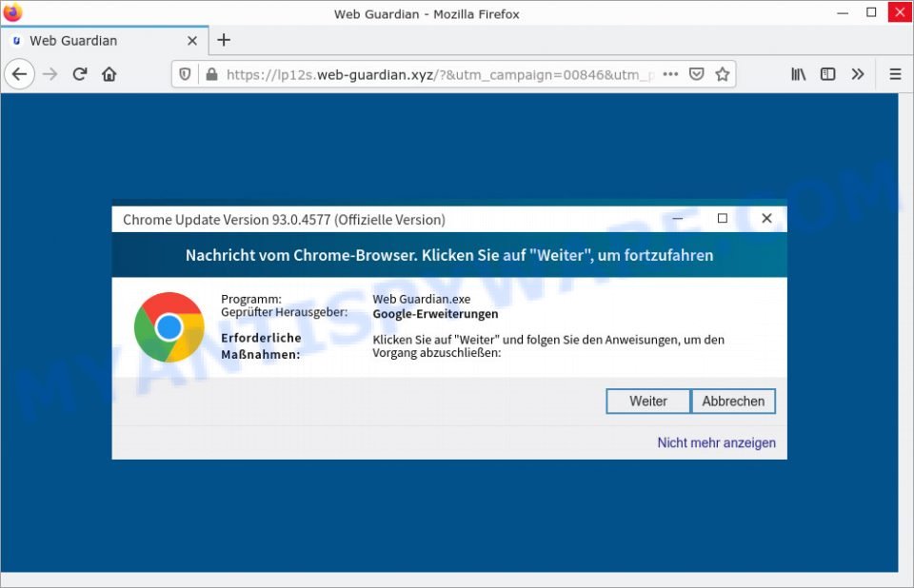Show site security padlock info
This screenshot has height=588, width=914.
tap(211, 74)
